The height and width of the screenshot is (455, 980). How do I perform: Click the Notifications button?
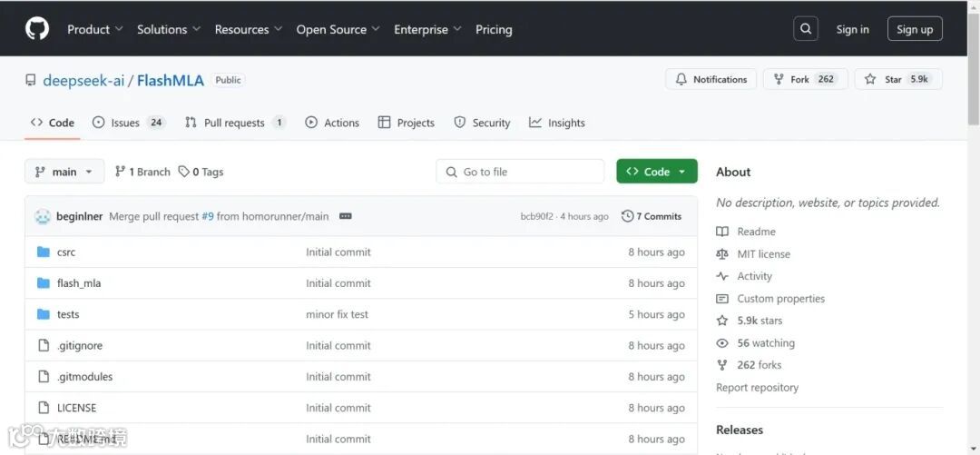pos(711,80)
